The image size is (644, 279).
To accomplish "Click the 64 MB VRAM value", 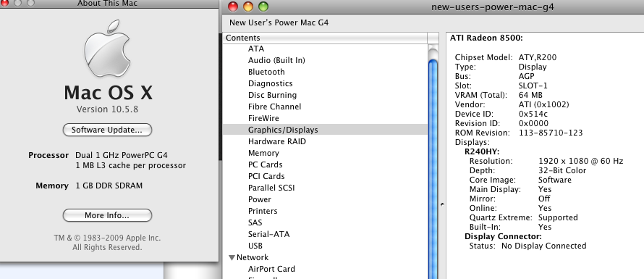I will tap(530, 95).
